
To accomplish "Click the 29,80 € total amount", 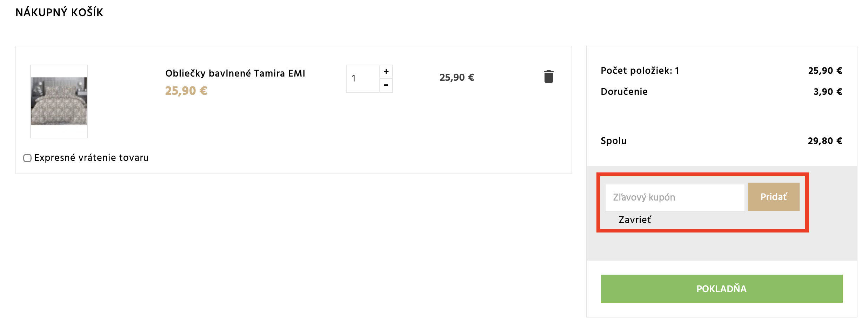I will (824, 141).
